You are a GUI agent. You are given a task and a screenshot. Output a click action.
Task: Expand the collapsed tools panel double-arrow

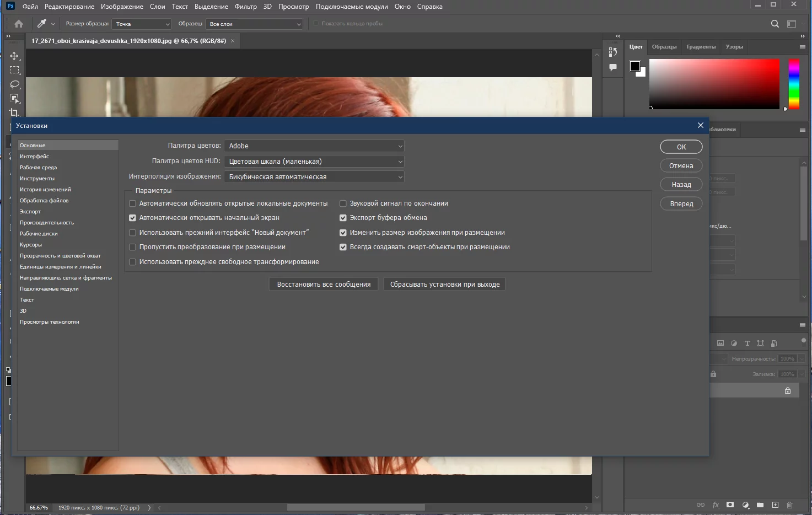[8, 36]
